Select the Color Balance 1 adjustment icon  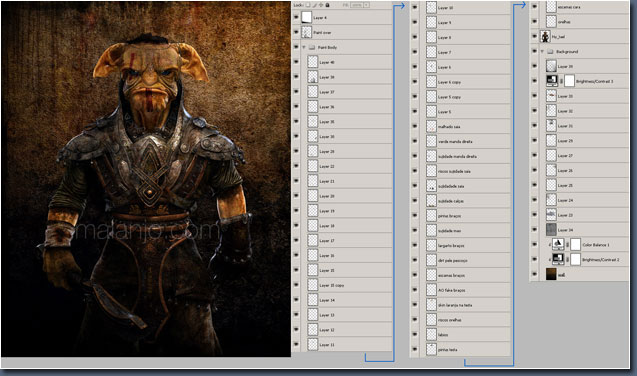tap(558, 244)
